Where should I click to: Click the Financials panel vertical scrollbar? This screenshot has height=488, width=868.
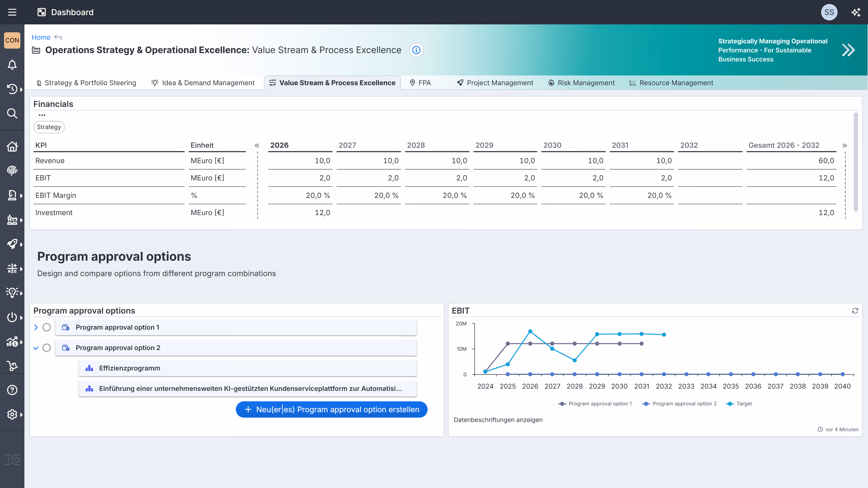(856, 162)
